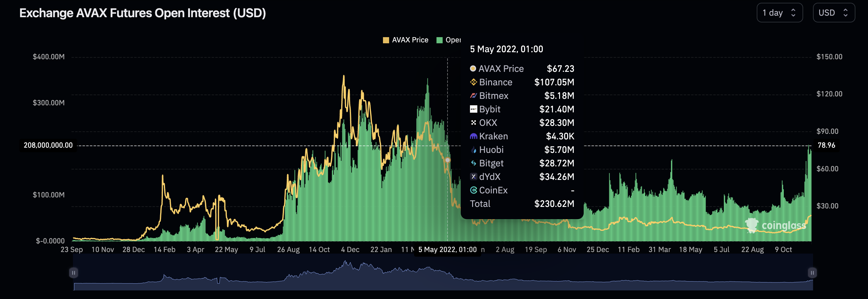Click the 2 Aug x-axis date label
Viewport: 868px width, 299px height.
(x=505, y=250)
